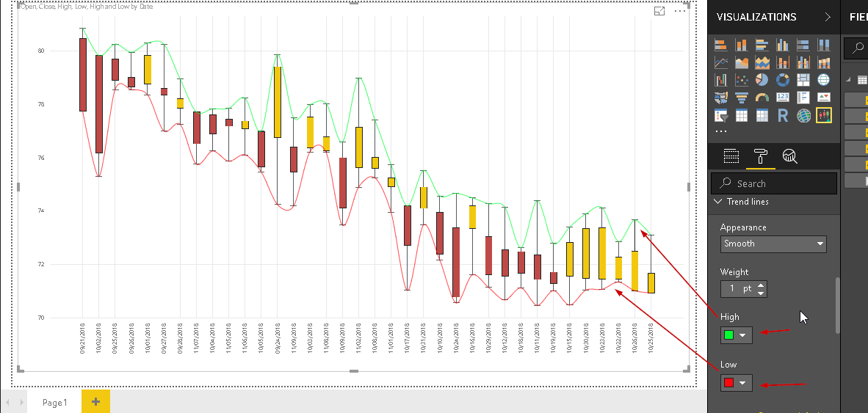Select the Clustered bar chart visual
This screenshot has height=413, width=868.
pyautogui.click(x=762, y=45)
